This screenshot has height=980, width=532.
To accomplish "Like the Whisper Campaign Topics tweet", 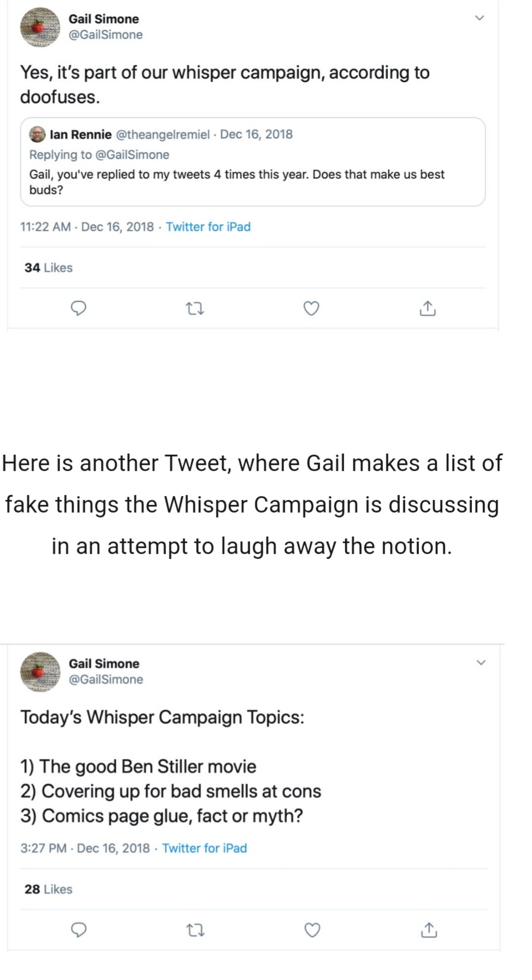I will click(x=312, y=930).
